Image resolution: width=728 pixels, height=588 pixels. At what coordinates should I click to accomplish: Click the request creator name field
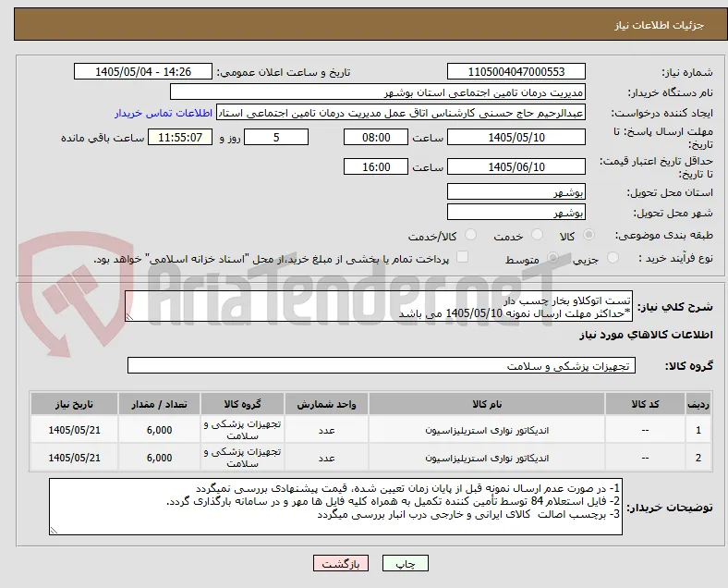401,113
